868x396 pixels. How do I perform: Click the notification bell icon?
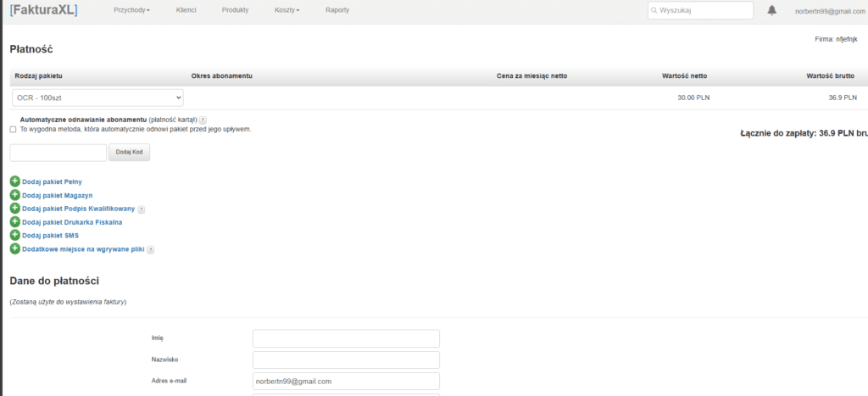click(771, 10)
